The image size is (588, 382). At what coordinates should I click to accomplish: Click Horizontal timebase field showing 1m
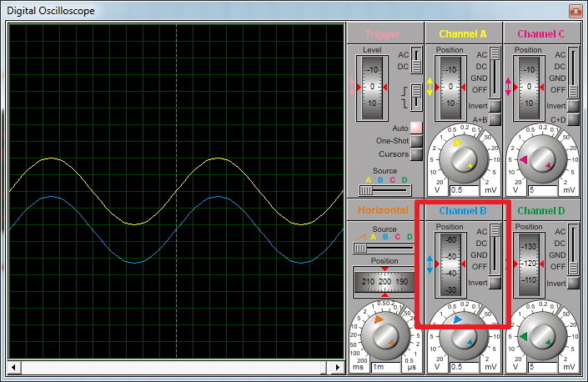pos(386,367)
